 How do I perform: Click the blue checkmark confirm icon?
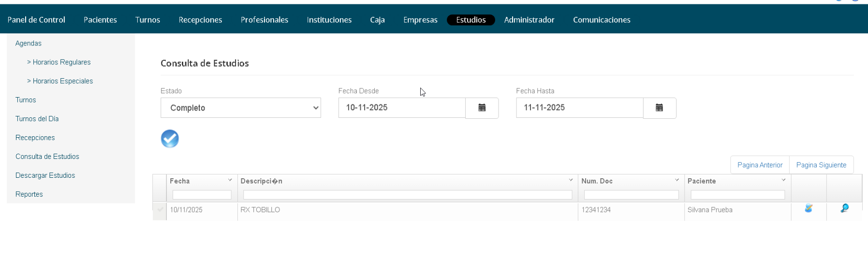pyautogui.click(x=170, y=139)
